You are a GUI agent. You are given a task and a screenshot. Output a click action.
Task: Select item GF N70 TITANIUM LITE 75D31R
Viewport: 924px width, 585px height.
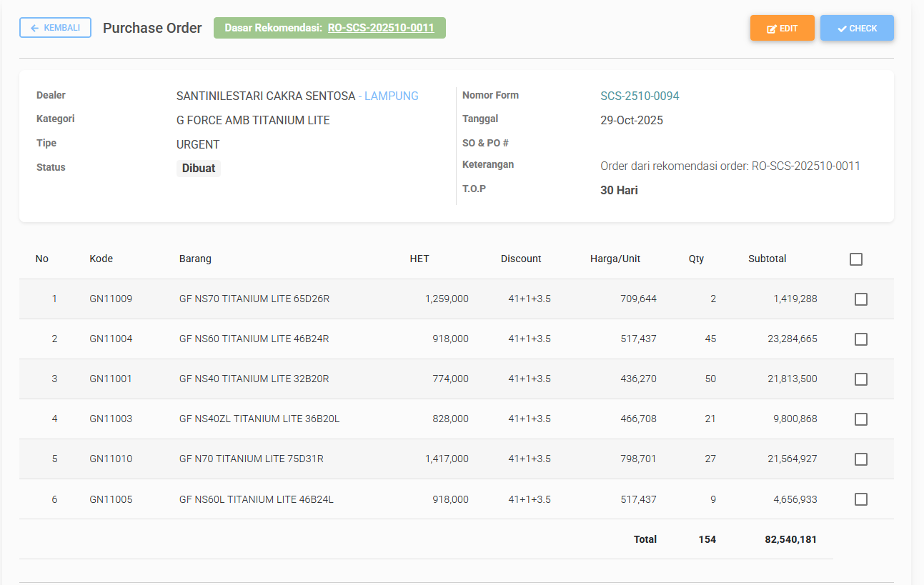point(251,459)
